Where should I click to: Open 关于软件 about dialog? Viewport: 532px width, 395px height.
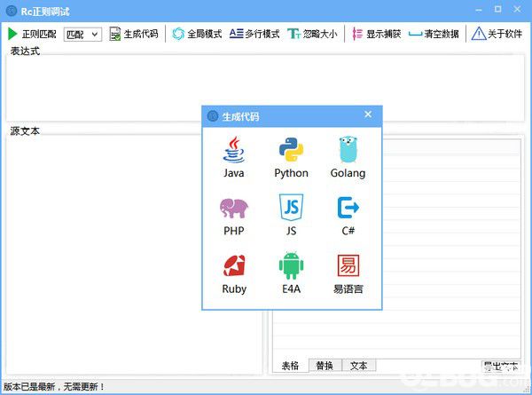(497, 34)
